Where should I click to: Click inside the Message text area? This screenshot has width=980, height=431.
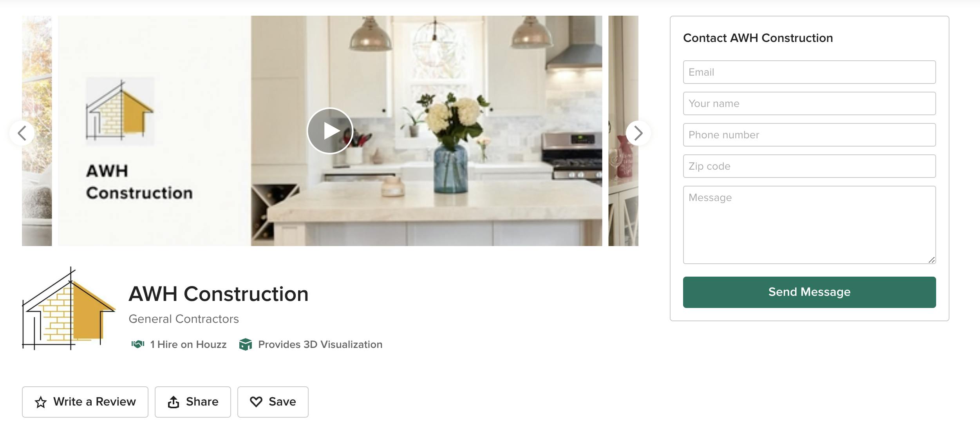809,225
